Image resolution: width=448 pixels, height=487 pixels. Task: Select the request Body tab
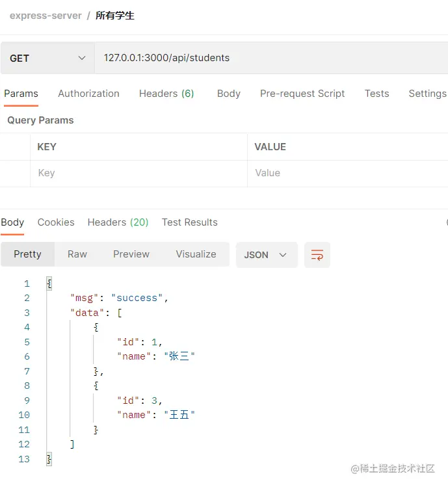click(229, 94)
